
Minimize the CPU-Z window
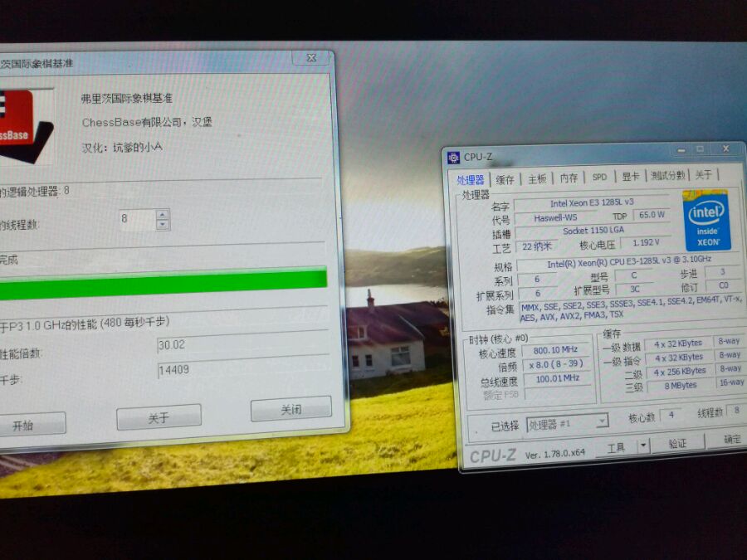tap(681, 150)
